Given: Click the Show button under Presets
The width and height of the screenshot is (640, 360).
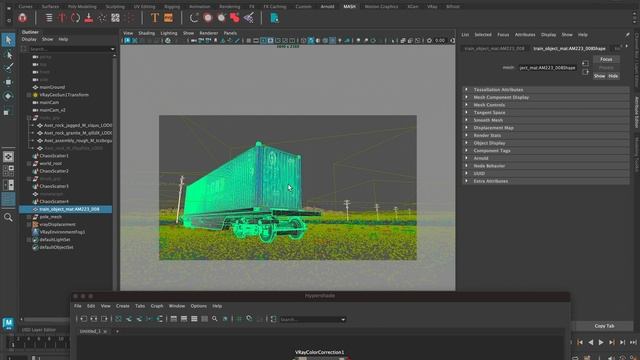Looking at the screenshot, I should [x=599, y=76].
